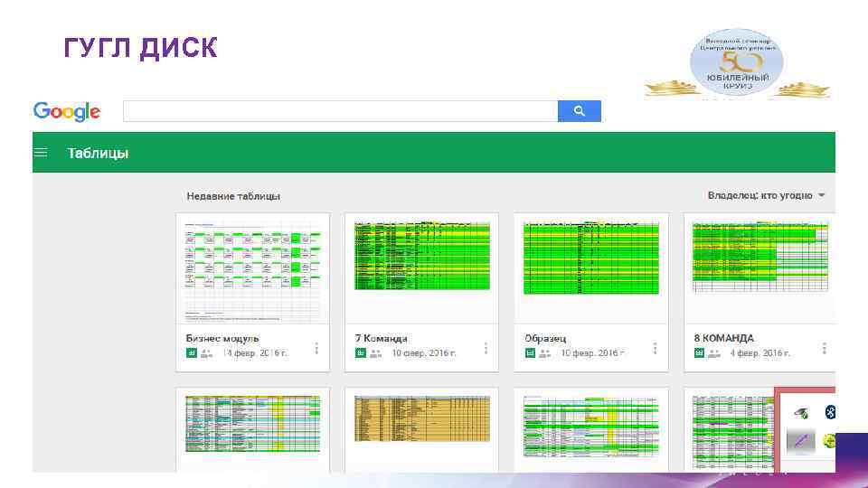Click the Google logo

coord(66,111)
